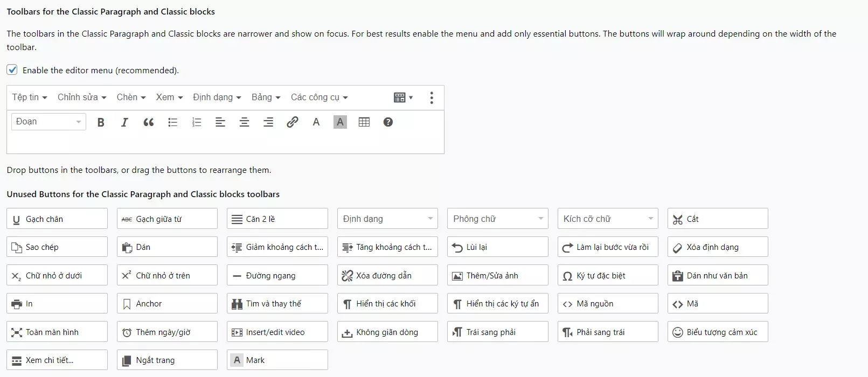This screenshot has width=868, height=377.
Task: Open the Kích cỡ chữ dropdown
Action: (607, 219)
